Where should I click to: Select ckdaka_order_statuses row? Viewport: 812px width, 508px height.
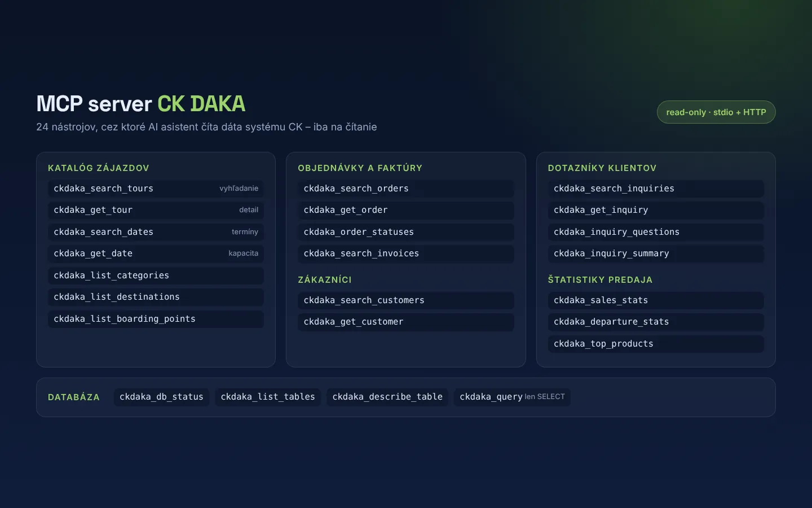(x=406, y=232)
